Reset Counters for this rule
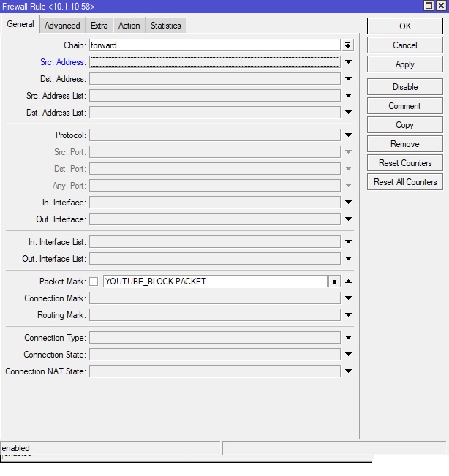The height and width of the screenshot is (476, 449). (x=405, y=163)
